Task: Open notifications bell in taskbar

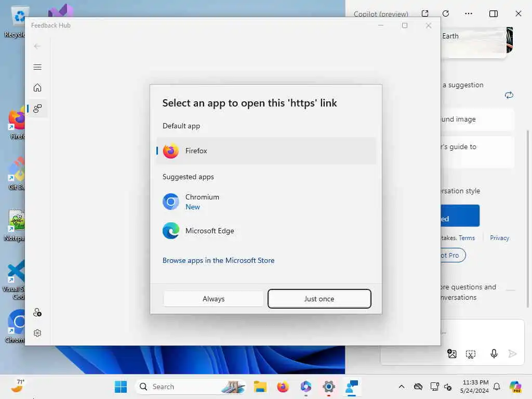Action: tap(497, 387)
